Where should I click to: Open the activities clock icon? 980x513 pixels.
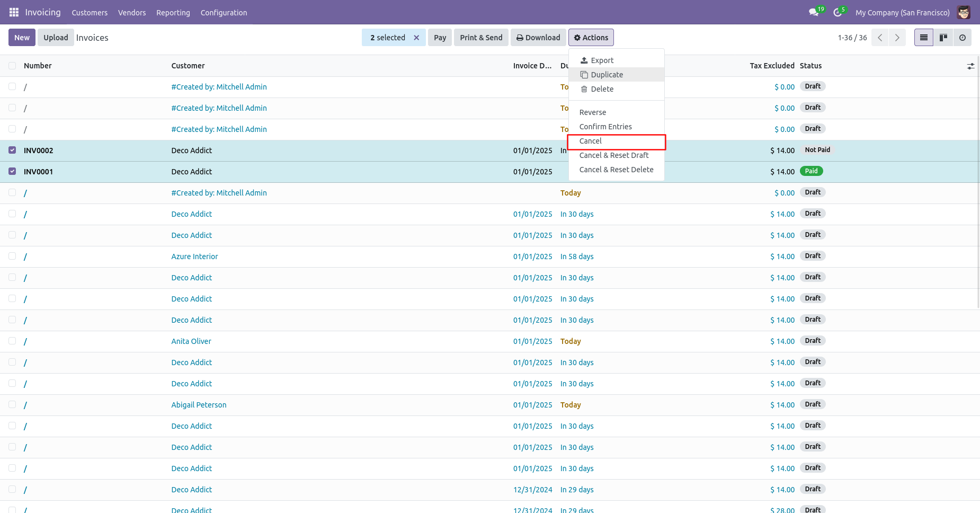pos(838,12)
